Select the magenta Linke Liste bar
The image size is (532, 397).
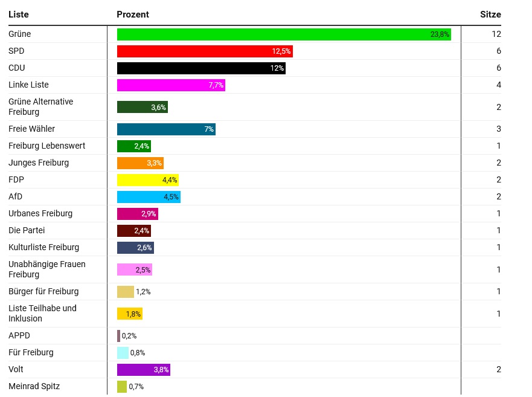[x=171, y=85]
